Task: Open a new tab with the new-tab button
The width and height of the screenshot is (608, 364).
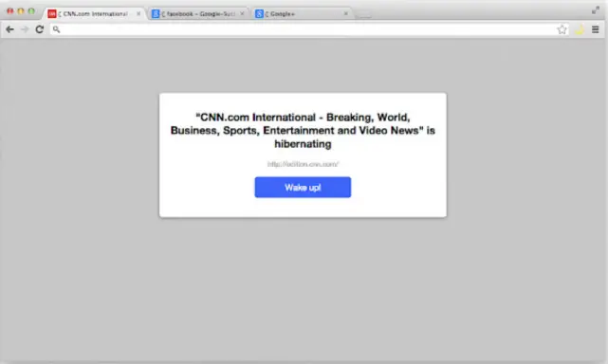Action: (x=364, y=15)
